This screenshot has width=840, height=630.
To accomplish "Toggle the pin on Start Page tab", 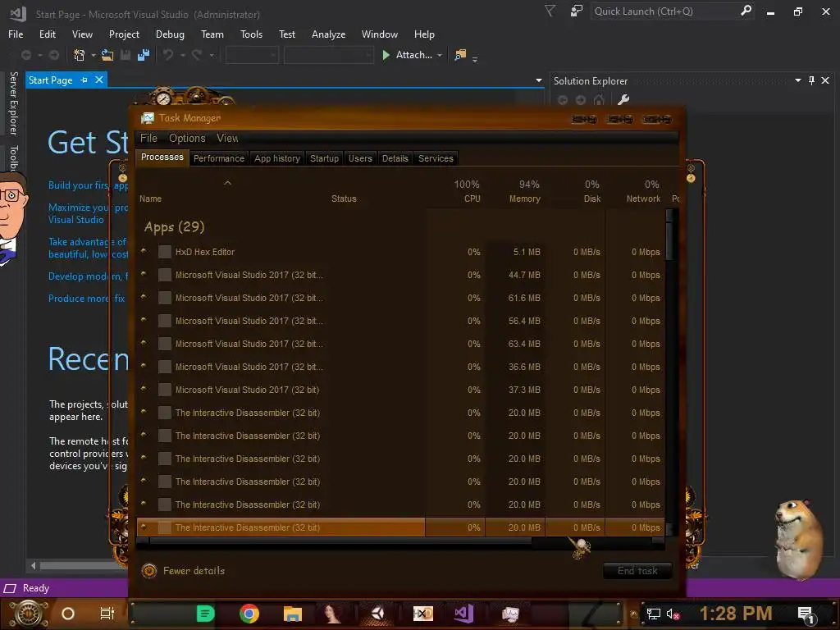I will tap(84, 80).
